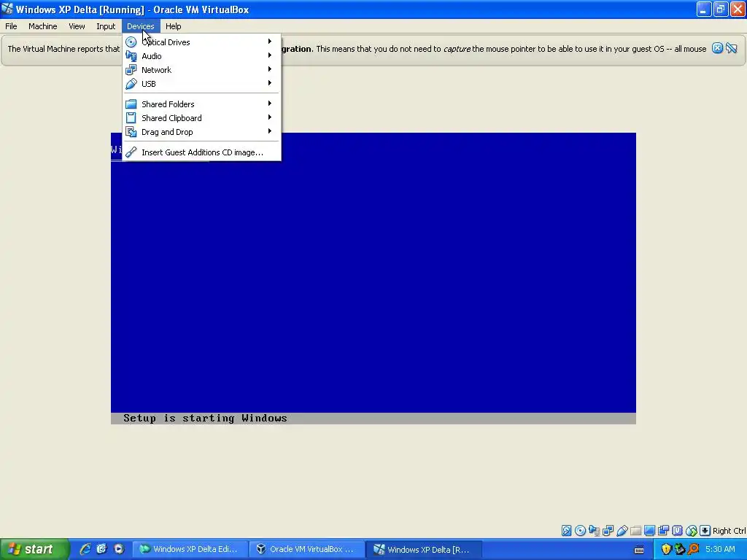Expand the Audio submenu arrow
The image size is (747, 560).
270,55
